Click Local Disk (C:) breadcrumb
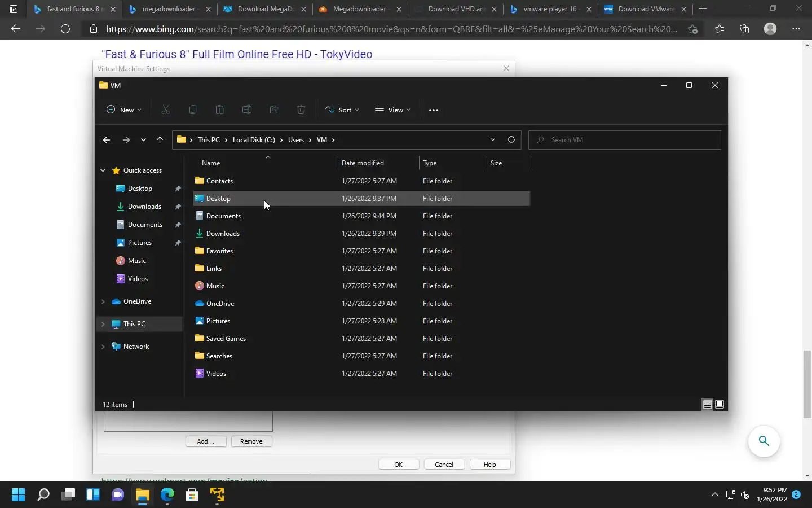Screen dimensions: 812x508 point(254,140)
